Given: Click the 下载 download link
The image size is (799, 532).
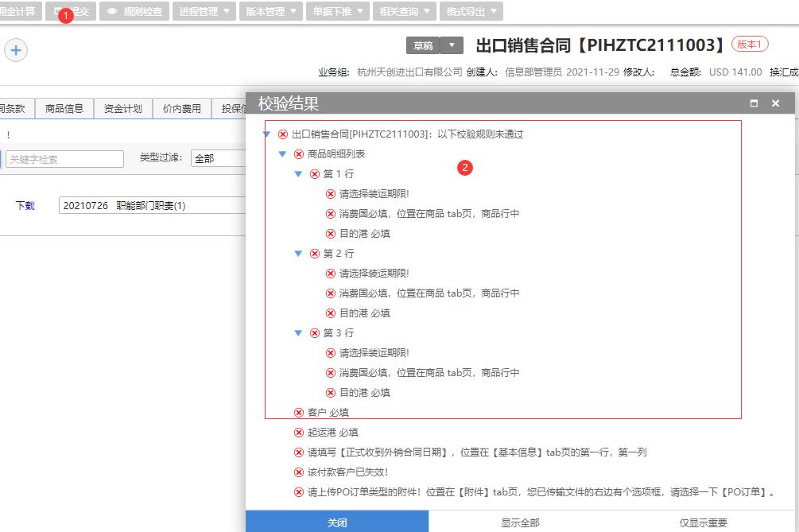Looking at the screenshot, I should (x=25, y=204).
